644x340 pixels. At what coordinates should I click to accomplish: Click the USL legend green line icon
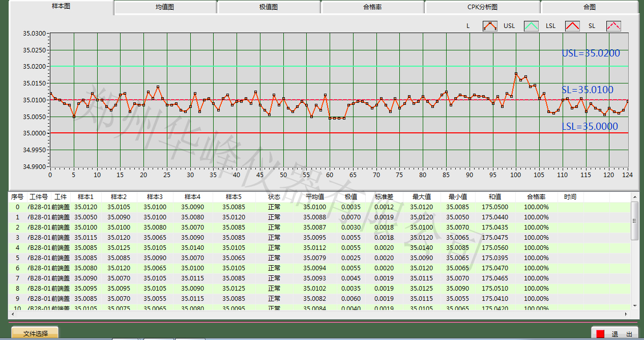tap(532, 26)
